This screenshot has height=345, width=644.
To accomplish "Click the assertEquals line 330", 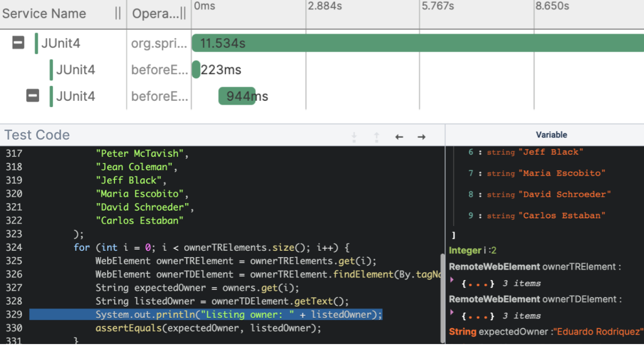I will pyautogui.click(x=208, y=328).
